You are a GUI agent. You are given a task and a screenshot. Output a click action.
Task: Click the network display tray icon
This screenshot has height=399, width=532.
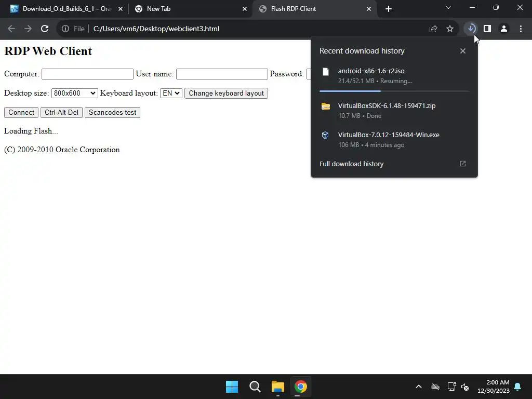pyautogui.click(x=451, y=387)
